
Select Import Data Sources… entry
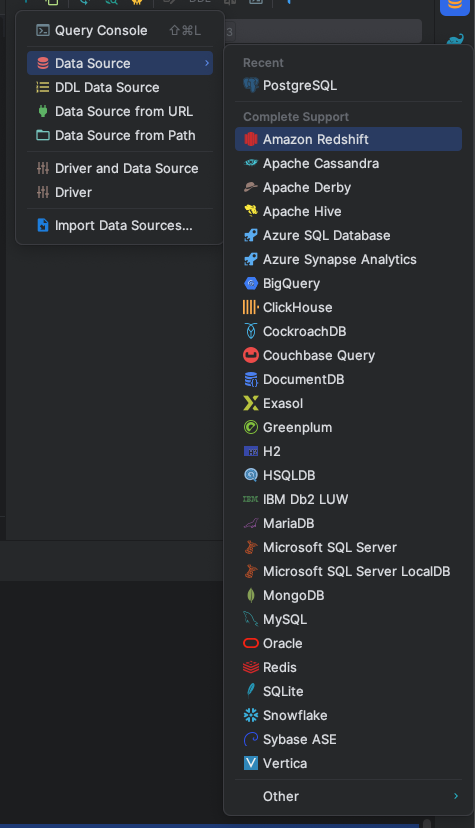coord(120,225)
